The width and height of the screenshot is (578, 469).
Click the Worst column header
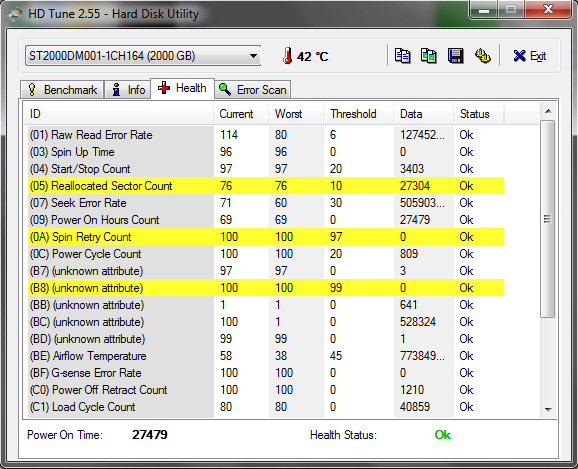[296, 114]
